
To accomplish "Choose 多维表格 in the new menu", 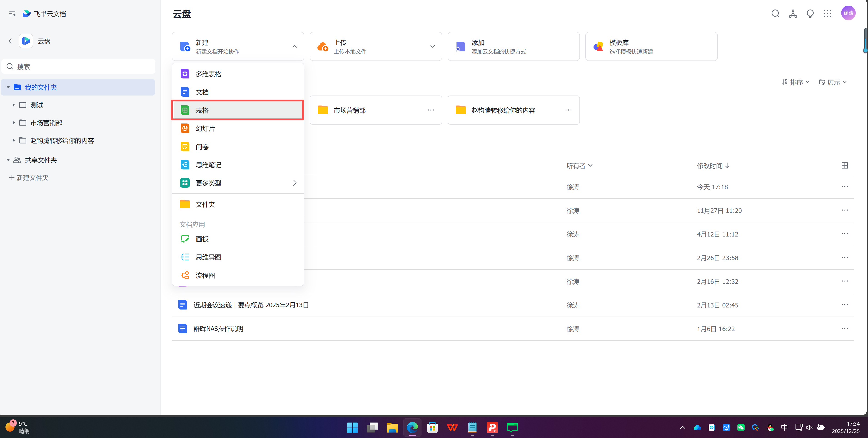I will tap(208, 74).
